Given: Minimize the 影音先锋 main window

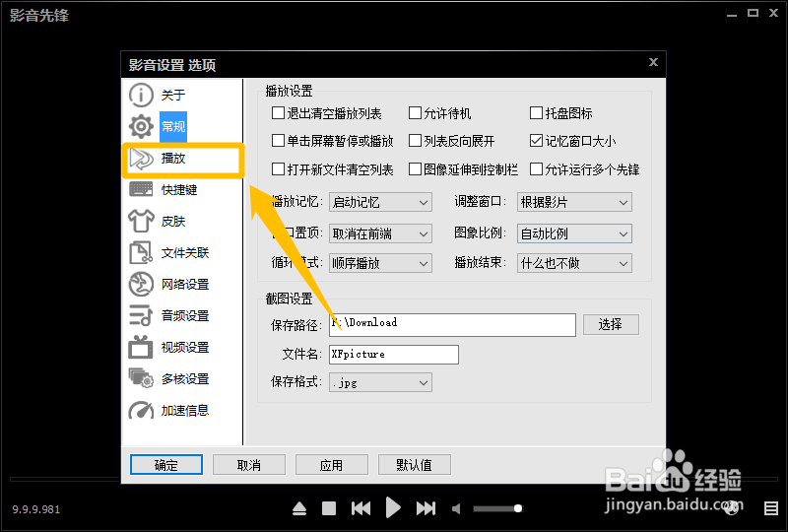Looking at the screenshot, I should pos(732,15).
